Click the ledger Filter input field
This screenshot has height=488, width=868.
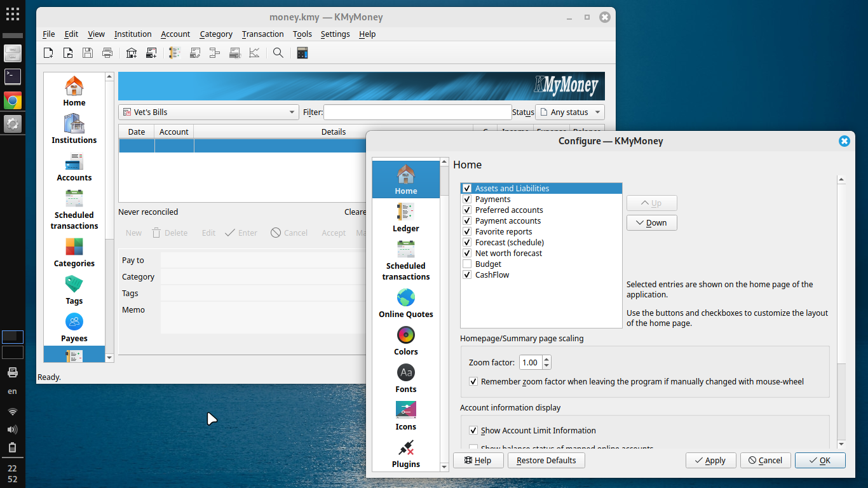click(x=417, y=112)
